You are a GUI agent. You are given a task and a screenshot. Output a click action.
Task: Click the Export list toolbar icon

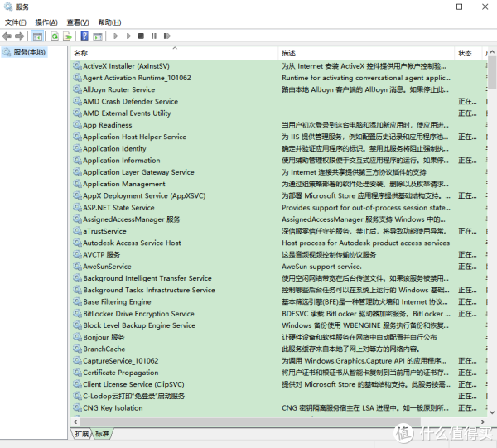tap(66, 36)
